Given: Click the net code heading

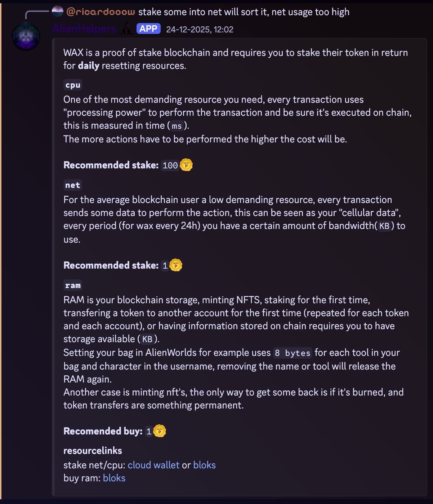Looking at the screenshot, I should (x=73, y=185).
